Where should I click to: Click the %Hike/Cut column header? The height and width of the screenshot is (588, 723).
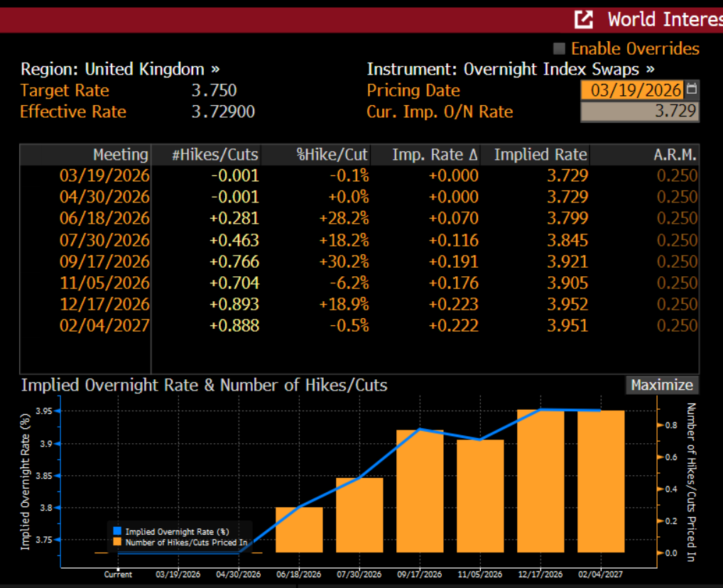click(332, 155)
